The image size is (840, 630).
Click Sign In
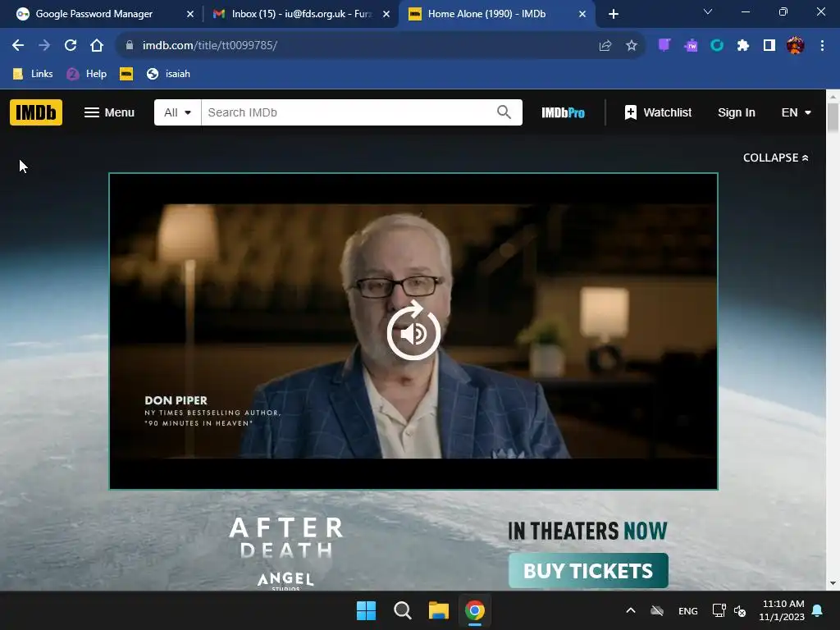coord(736,112)
